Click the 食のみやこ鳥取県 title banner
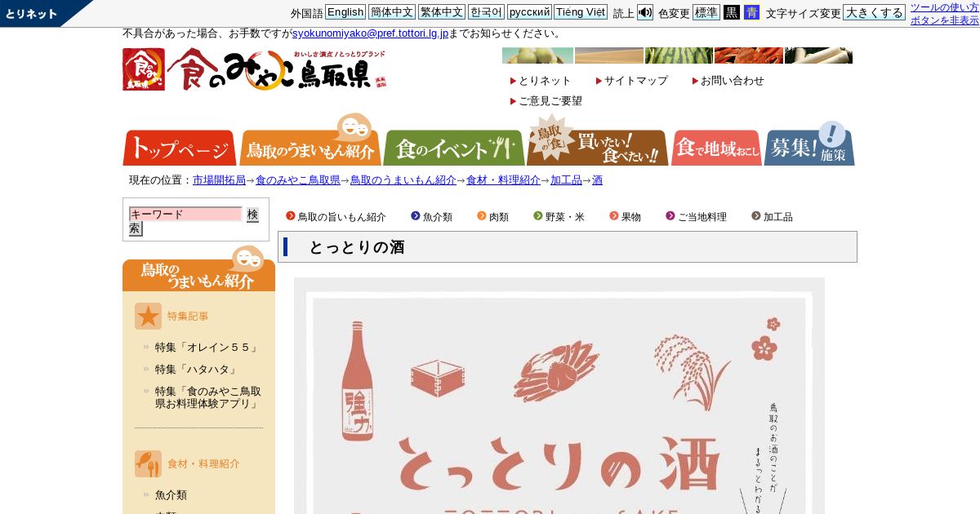This screenshot has height=514, width=980. coord(277,69)
